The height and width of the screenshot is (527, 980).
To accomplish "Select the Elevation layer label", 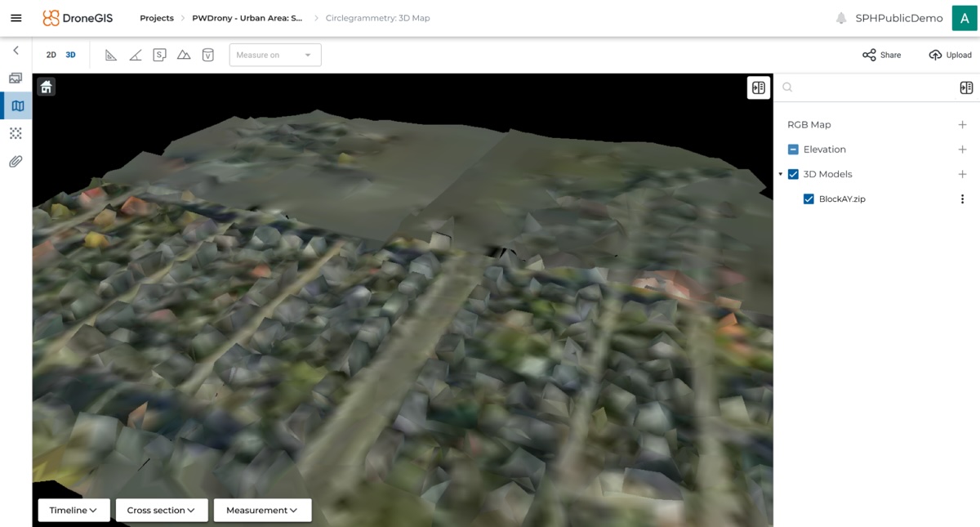I will 825,150.
